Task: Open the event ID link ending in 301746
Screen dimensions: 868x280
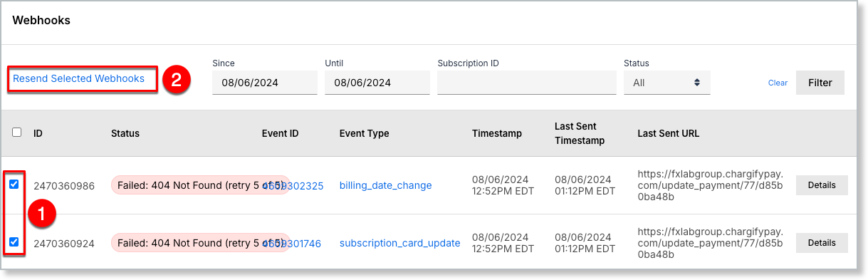Action: pos(291,243)
